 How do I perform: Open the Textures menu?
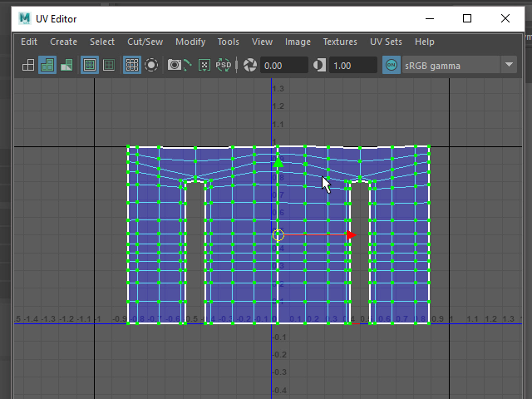340,42
